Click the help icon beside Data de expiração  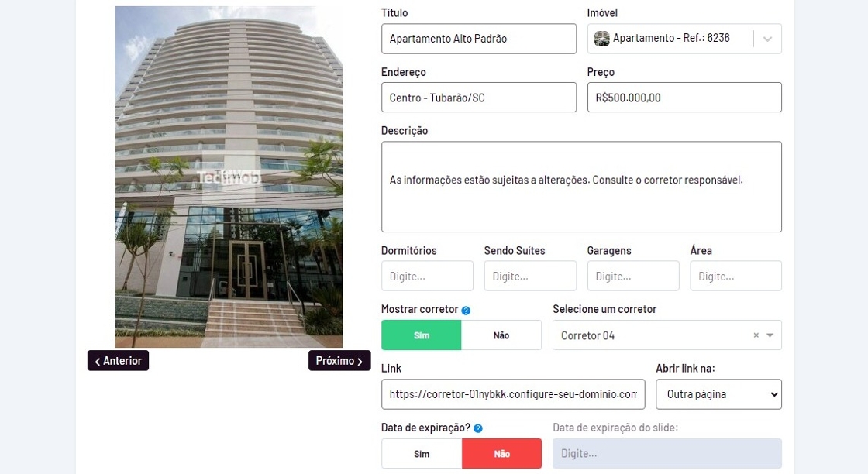pos(477,428)
